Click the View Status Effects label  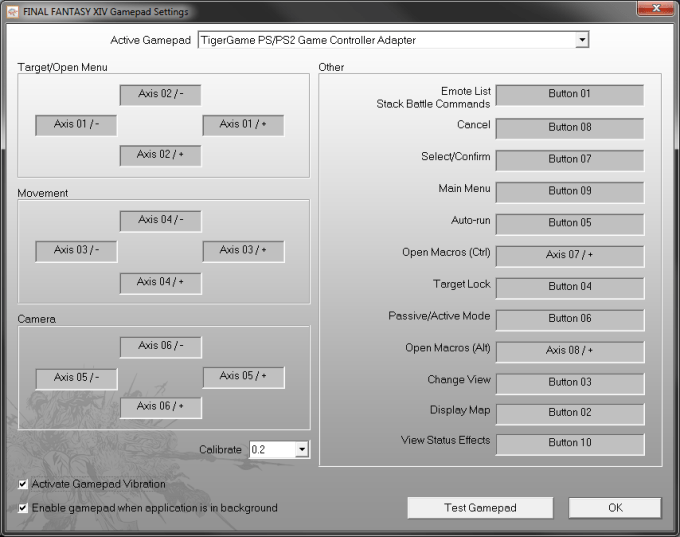(x=445, y=440)
